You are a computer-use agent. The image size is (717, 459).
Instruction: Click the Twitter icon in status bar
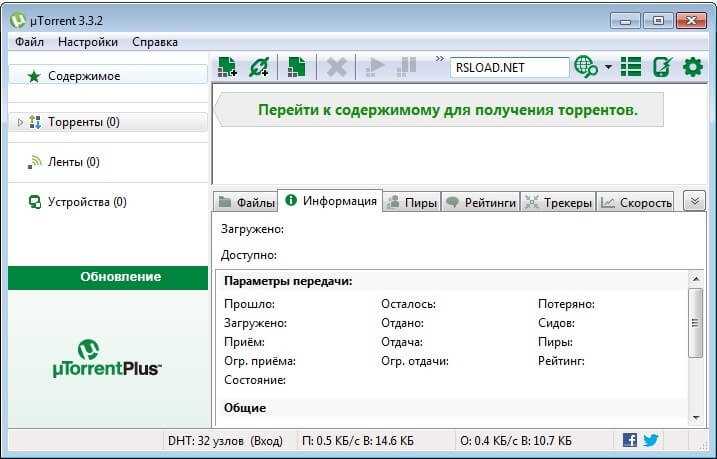point(651,440)
